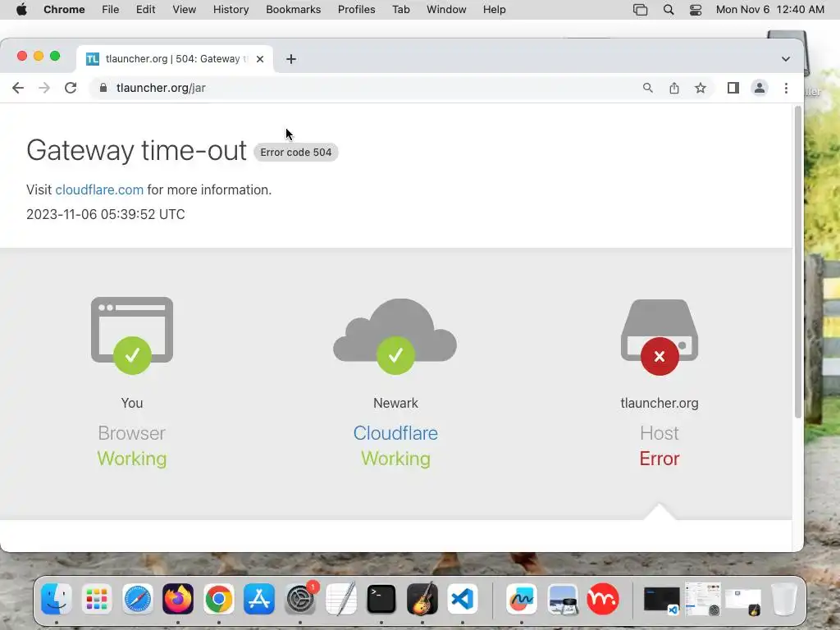Close the tlauncher.org tab

coord(260,59)
